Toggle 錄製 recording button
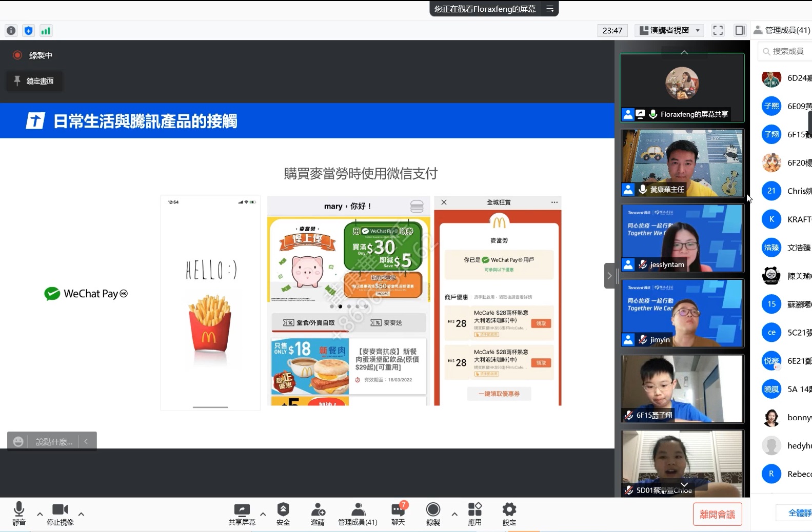The image size is (812, 532). coord(433,514)
